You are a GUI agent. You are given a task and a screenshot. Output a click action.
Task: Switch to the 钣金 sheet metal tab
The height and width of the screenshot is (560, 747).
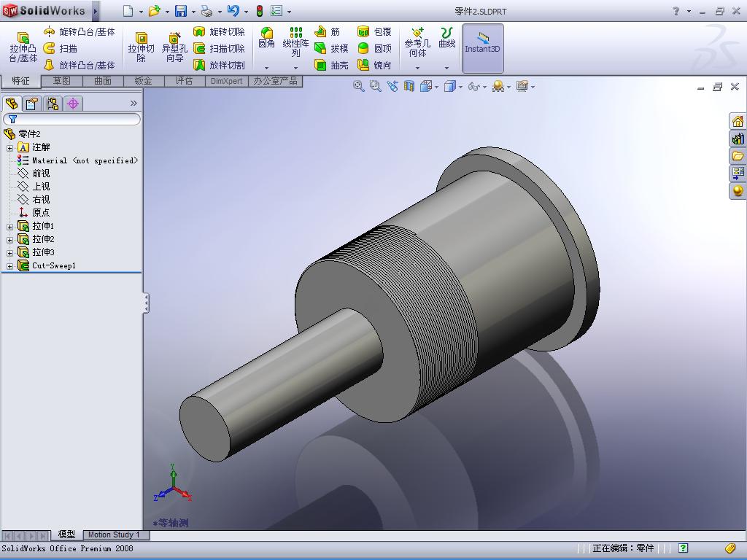144,81
